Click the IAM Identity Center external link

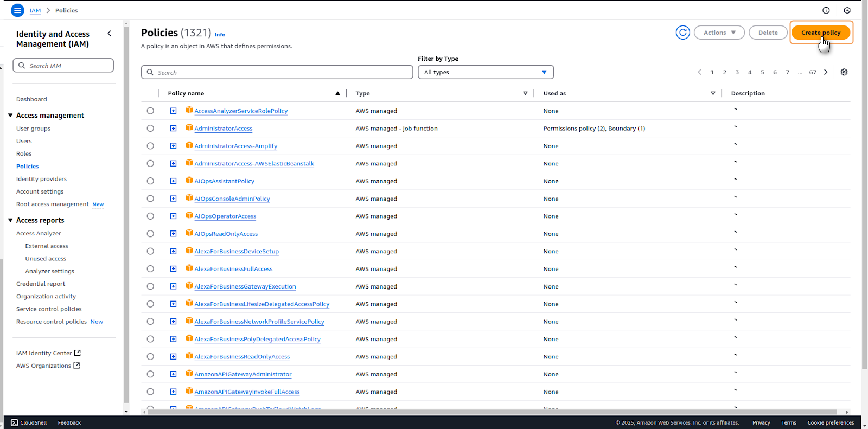point(48,353)
